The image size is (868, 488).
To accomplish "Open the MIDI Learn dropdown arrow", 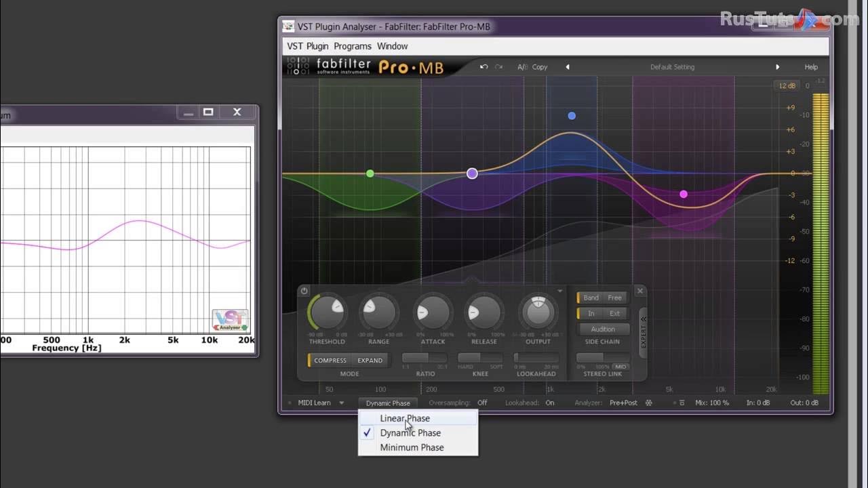I will [x=341, y=403].
